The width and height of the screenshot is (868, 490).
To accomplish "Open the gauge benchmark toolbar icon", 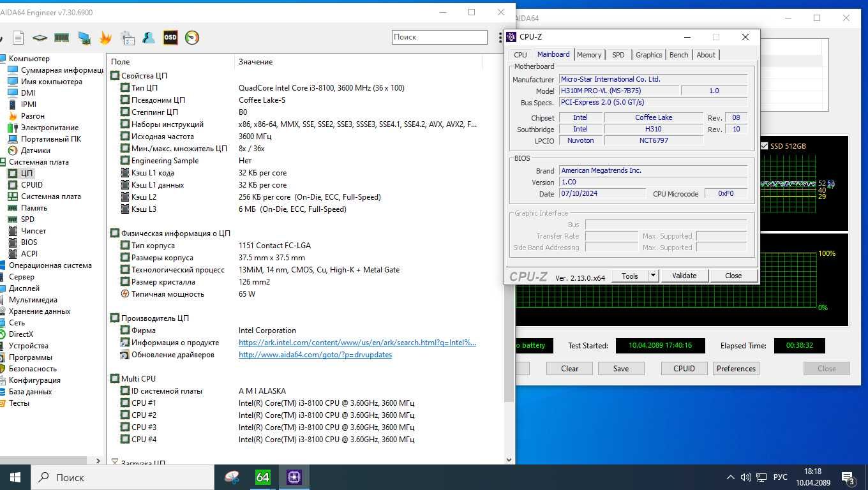I will coord(192,38).
